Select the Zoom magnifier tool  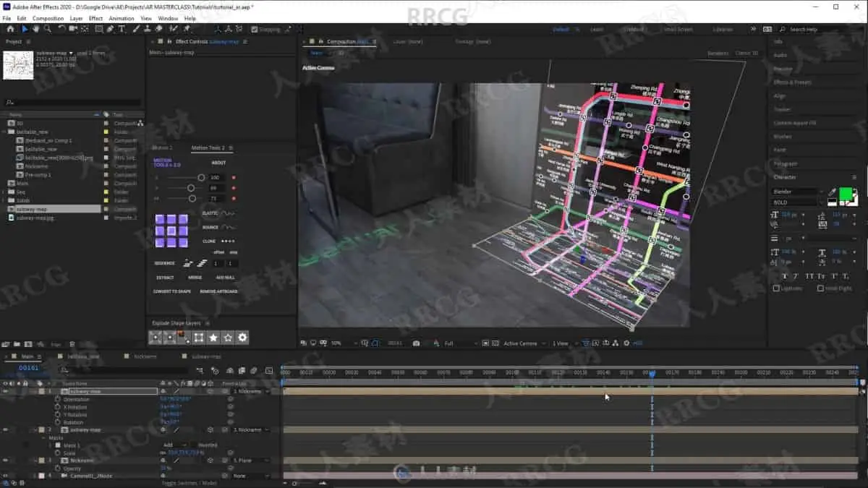tap(47, 29)
